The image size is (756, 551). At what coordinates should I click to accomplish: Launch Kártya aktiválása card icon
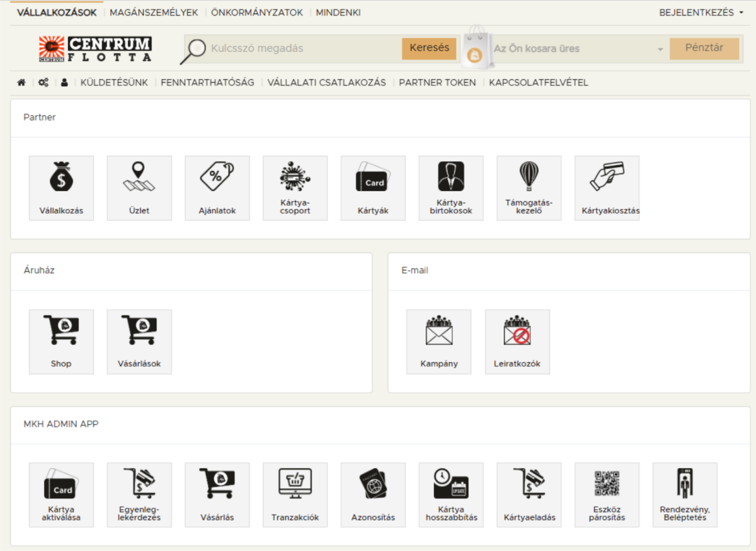pos(61,484)
